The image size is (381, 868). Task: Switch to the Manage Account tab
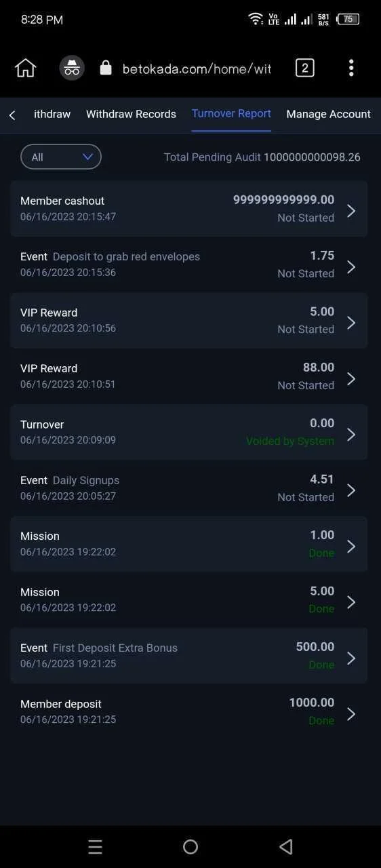click(x=328, y=114)
